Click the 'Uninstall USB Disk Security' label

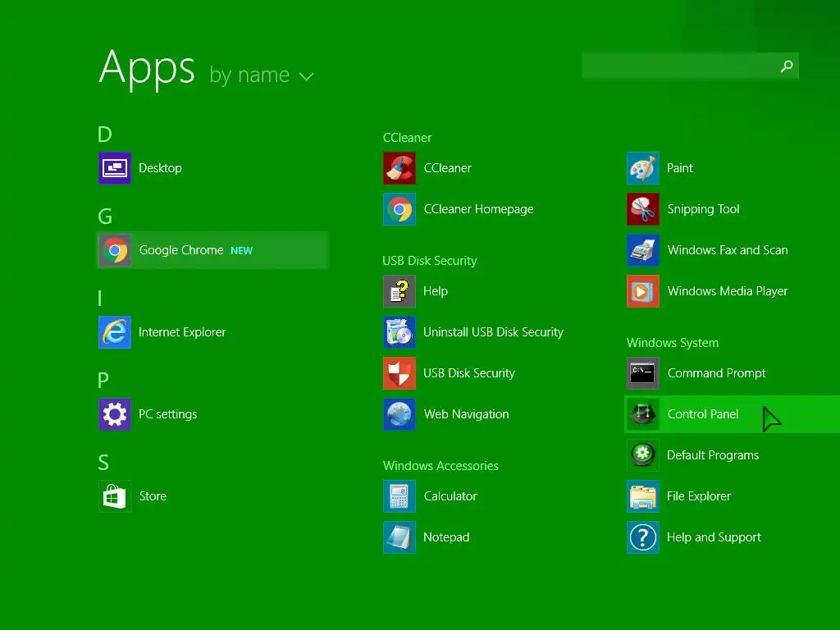tap(493, 332)
